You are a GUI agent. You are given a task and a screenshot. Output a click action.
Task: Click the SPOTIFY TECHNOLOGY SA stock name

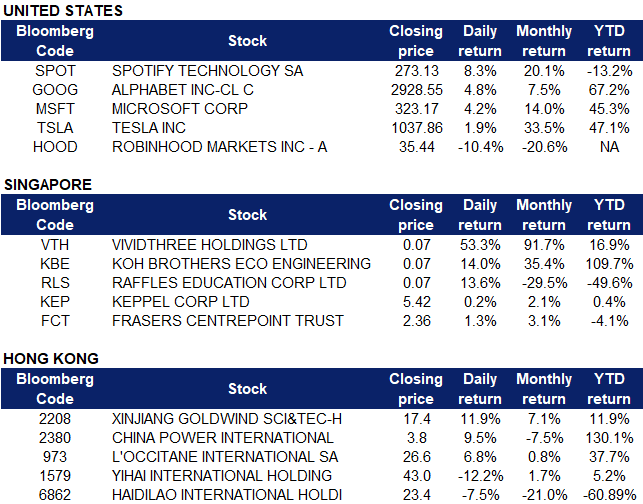[207, 71]
